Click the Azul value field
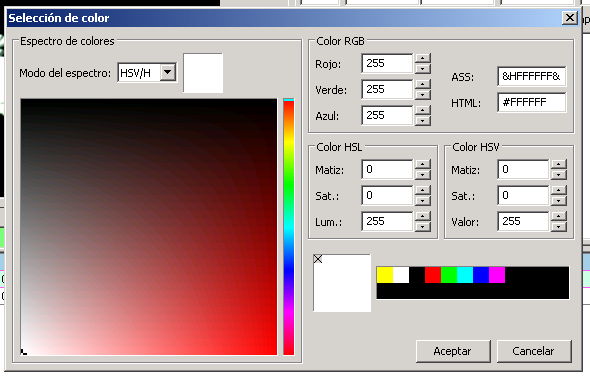Image resolution: width=590 pixels, height=378 pixels. pyautogui.click(x=387, y=115)
